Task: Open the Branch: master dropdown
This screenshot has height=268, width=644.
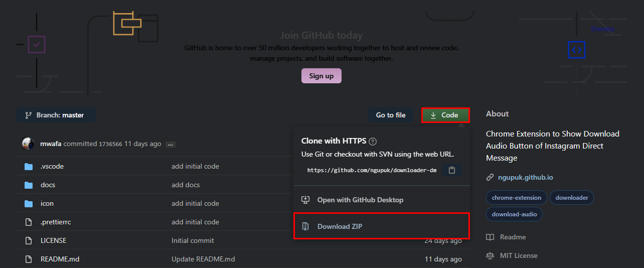Action: [x=56, y=115]
